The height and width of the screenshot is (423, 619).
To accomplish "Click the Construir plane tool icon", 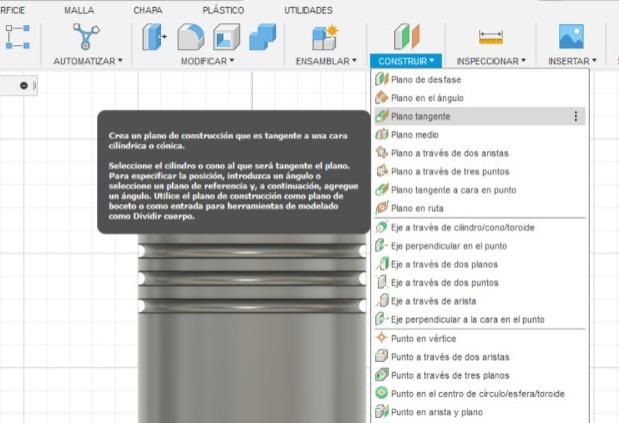I will [406, 37].
